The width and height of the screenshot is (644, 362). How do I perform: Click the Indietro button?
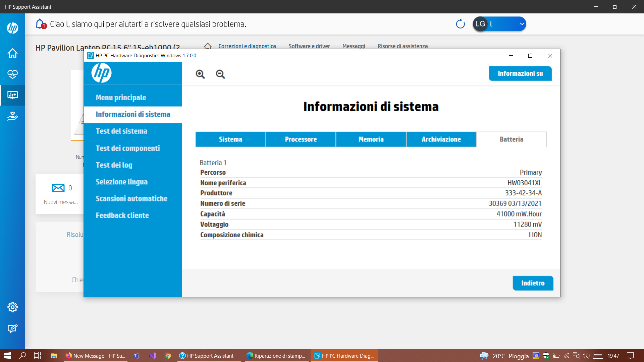point(533,283)
